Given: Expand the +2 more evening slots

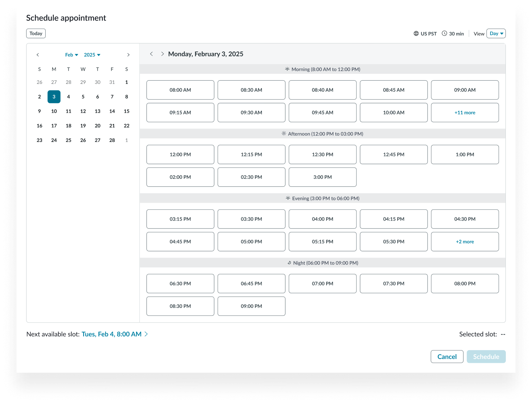Looking at the screenshot, I should pos(465,242).
